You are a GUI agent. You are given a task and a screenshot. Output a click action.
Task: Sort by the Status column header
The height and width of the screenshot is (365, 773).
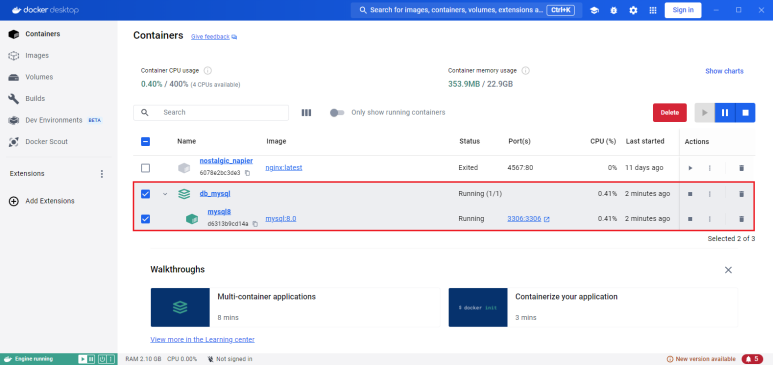click(x=469, y=142)
